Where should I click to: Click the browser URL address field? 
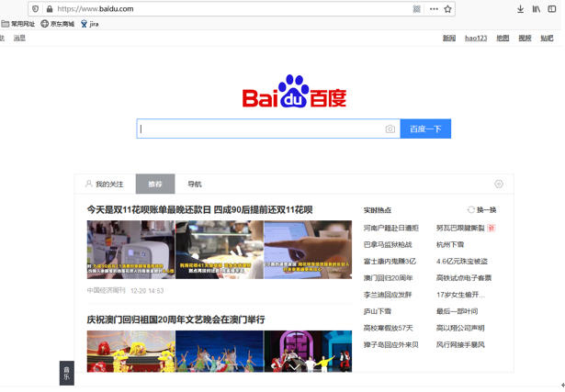click(231, 9)
